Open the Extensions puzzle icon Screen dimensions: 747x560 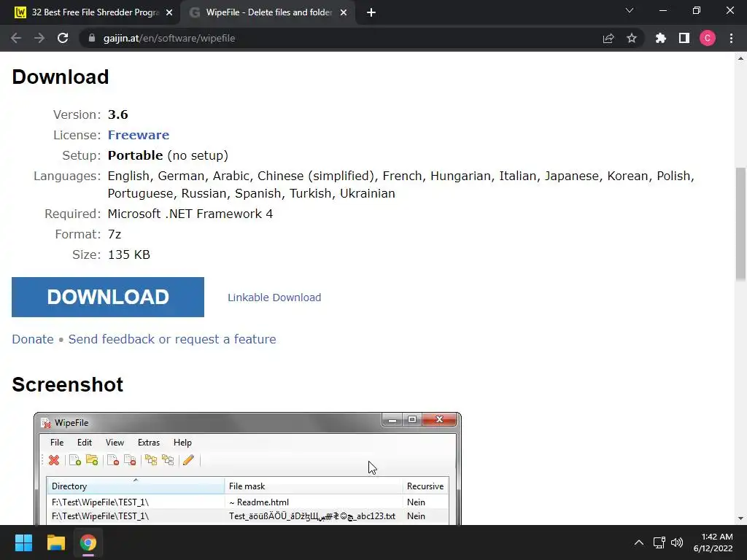pos(661,38)
